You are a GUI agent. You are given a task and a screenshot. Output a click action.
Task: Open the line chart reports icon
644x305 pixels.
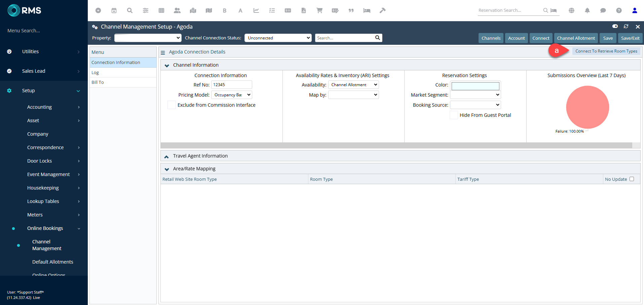pos(256,10)
